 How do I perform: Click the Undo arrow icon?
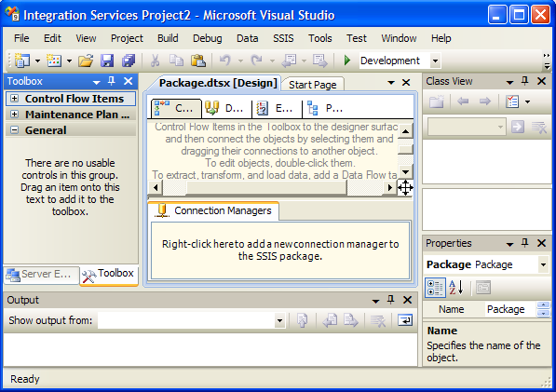coord(225,61)
